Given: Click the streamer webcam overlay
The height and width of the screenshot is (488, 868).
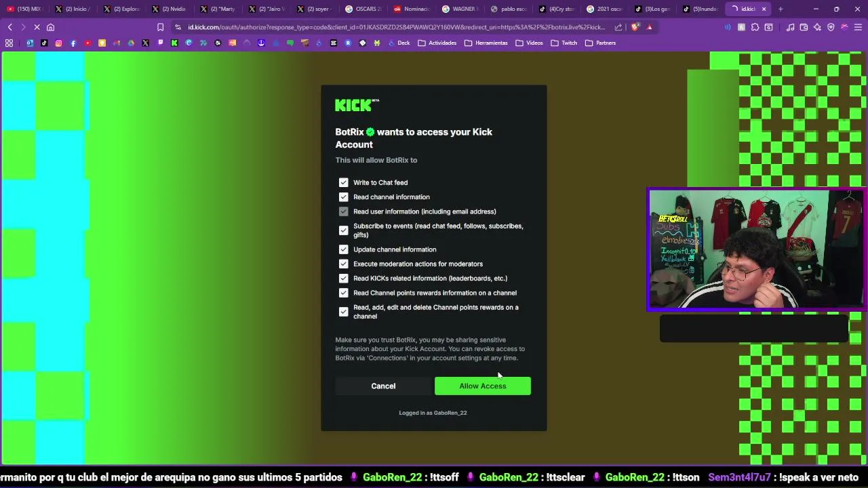Looking at the screenshot, I should pyautogui.click(x=756, y=249).
